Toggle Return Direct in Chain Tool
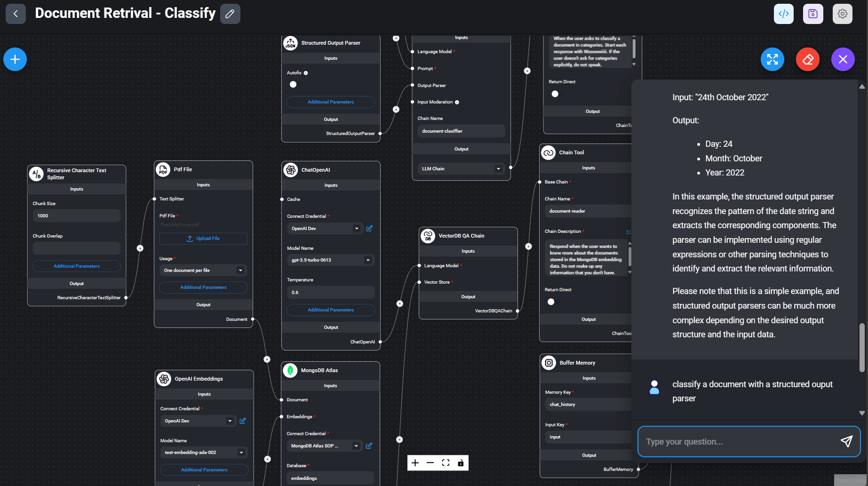 (x=551, y=302)
